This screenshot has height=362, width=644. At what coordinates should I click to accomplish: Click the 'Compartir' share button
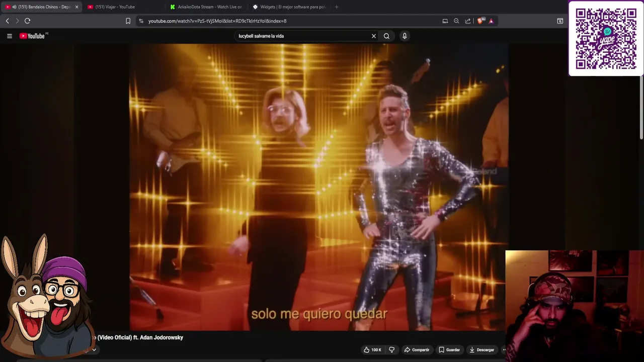click(x=417, y=349)
